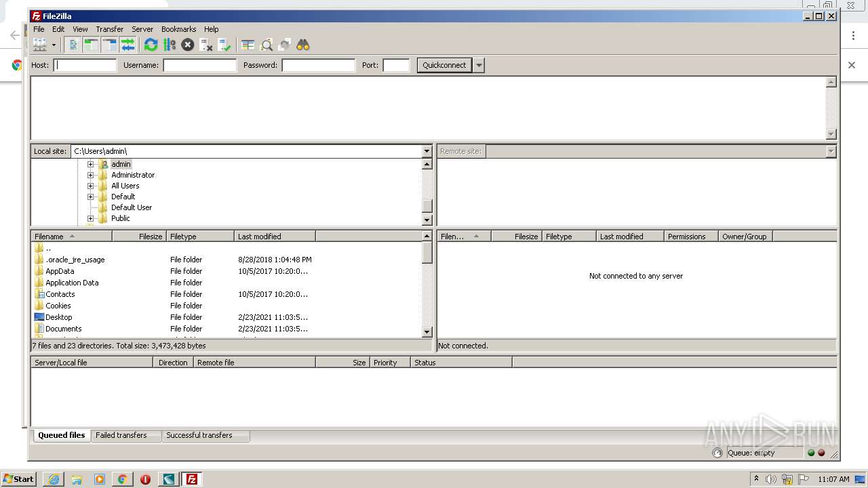868x488 pixels.
Task: Open the Transfer menu
Action: click(x=109, y=29)
